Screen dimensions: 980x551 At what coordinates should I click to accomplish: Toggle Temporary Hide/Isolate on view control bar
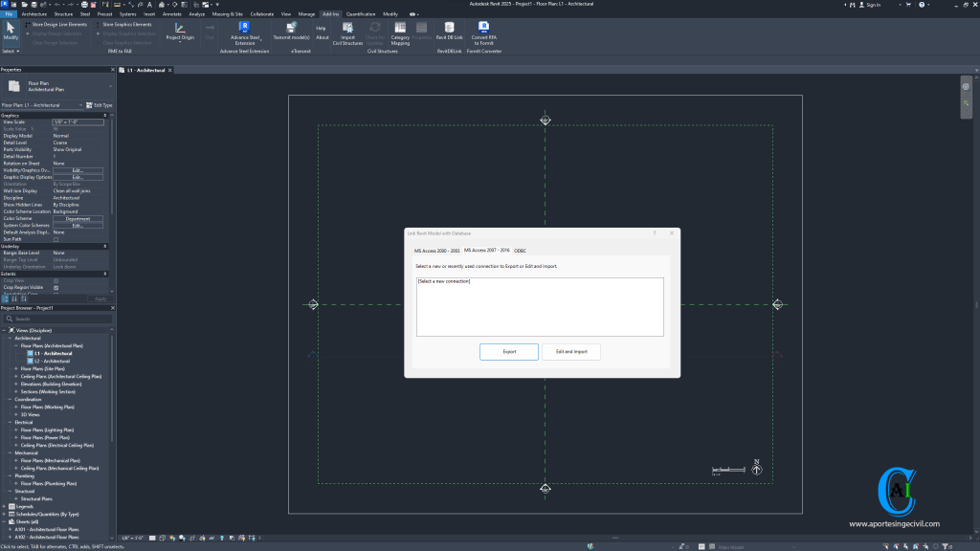tap(212, 538)
